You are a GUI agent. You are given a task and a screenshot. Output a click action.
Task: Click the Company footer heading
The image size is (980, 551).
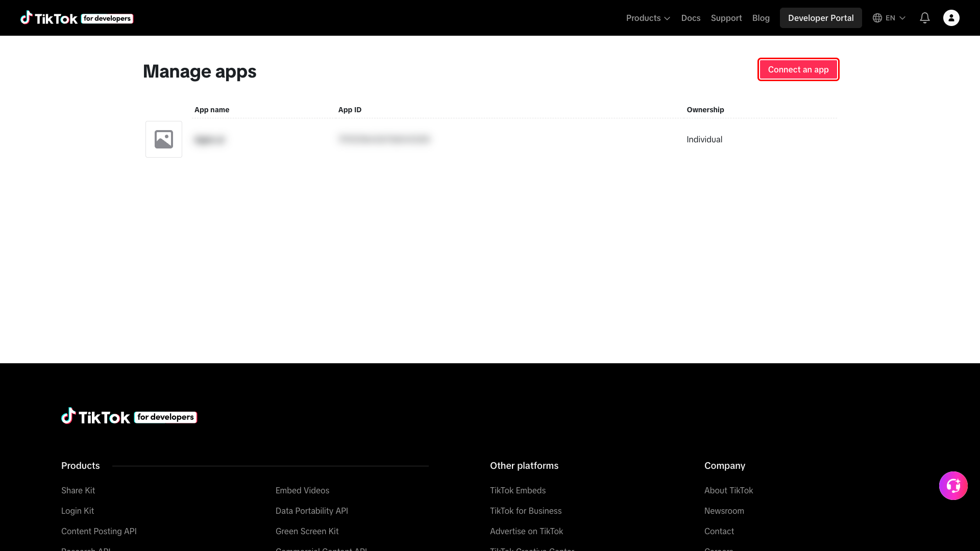coord(725,466)
